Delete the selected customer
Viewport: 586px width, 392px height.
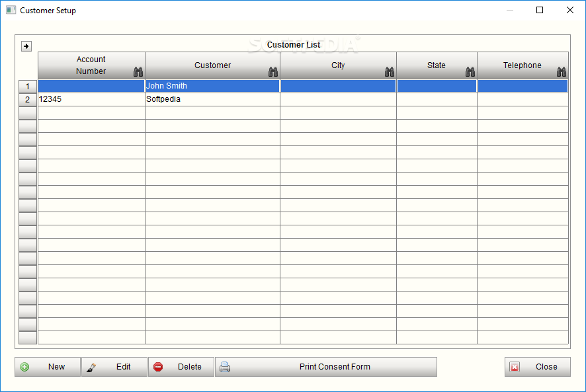coord(181,367)
